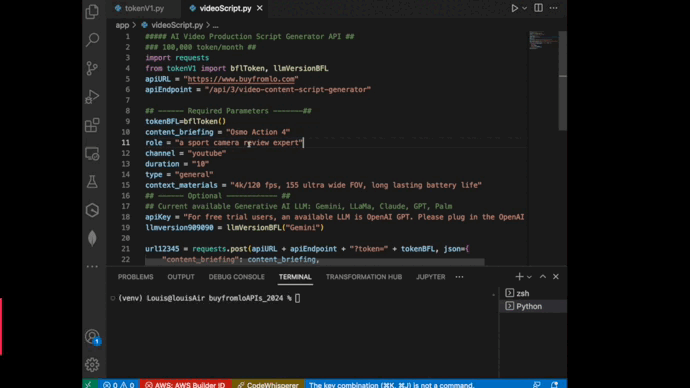Open the Search view icon
Viewport: 690px width, 388px height.
[92, 40]
